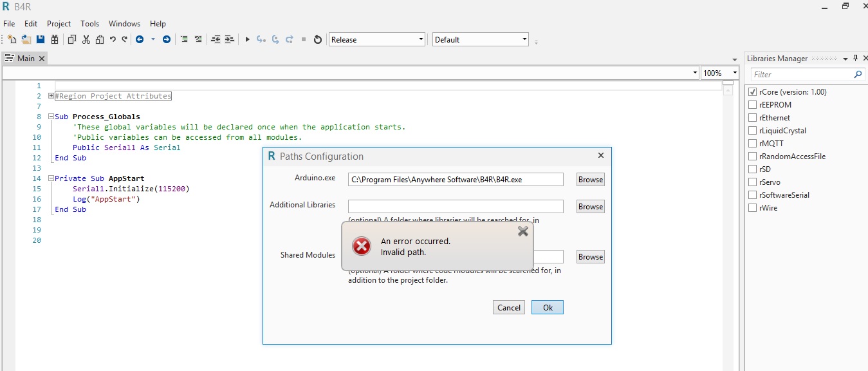Click the Cut scissors icon

pos(86,39)
